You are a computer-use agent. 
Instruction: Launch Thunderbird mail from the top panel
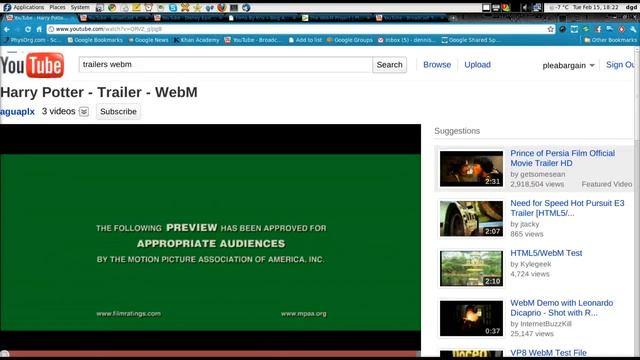(246, 7)
